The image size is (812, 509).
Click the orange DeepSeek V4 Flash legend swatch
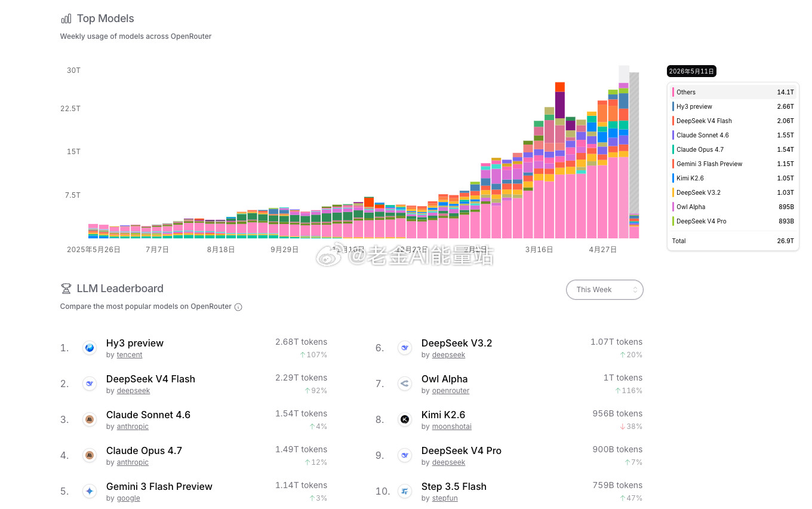coord(673,121)
